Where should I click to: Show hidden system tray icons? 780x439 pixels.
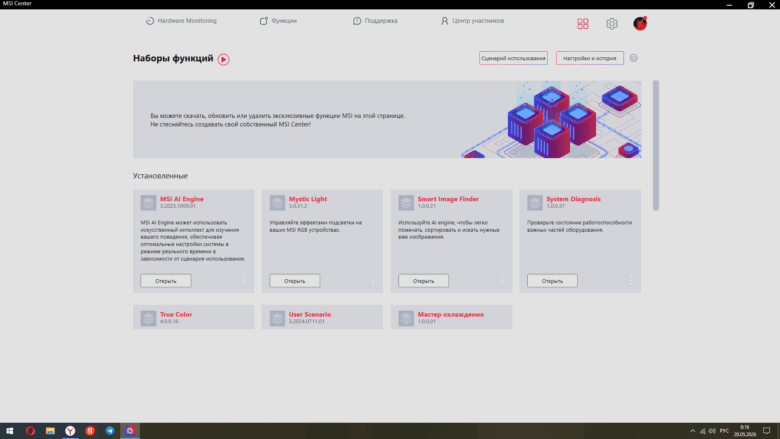coord(692,431)
